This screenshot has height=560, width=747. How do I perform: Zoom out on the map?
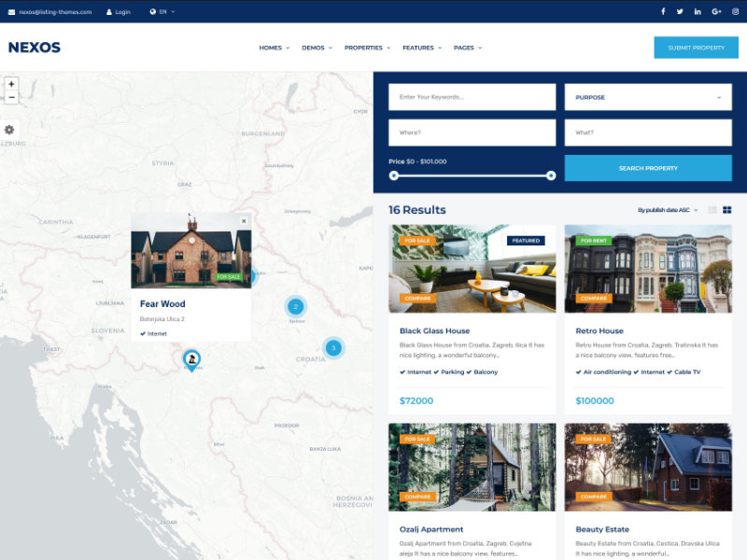point(11,97)
